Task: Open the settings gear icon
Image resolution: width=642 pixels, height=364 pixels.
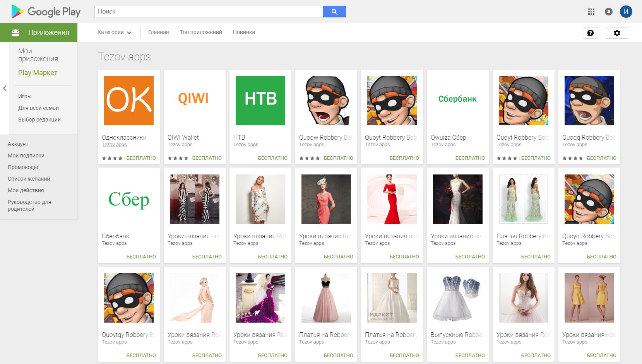Action: tap(617, 33)
